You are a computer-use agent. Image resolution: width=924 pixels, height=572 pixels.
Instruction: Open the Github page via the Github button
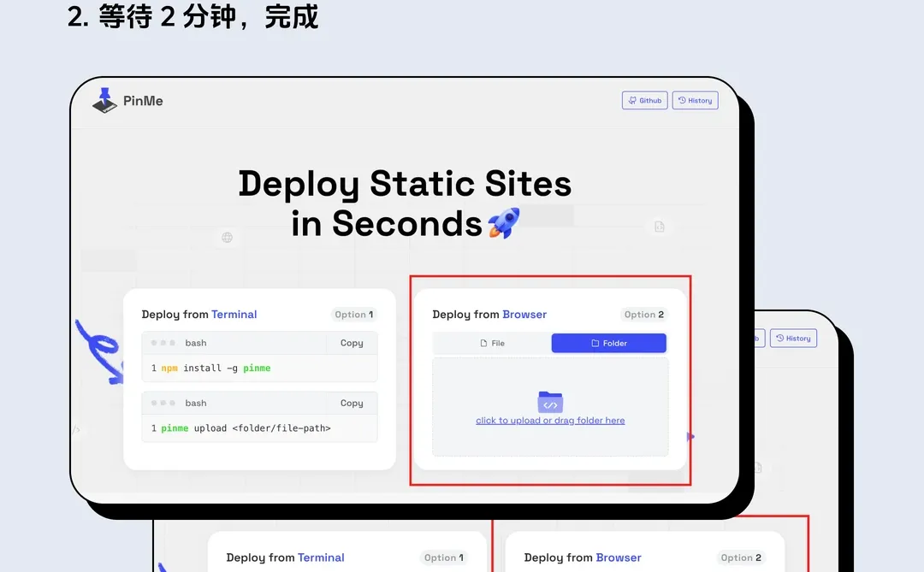(644, 100)
